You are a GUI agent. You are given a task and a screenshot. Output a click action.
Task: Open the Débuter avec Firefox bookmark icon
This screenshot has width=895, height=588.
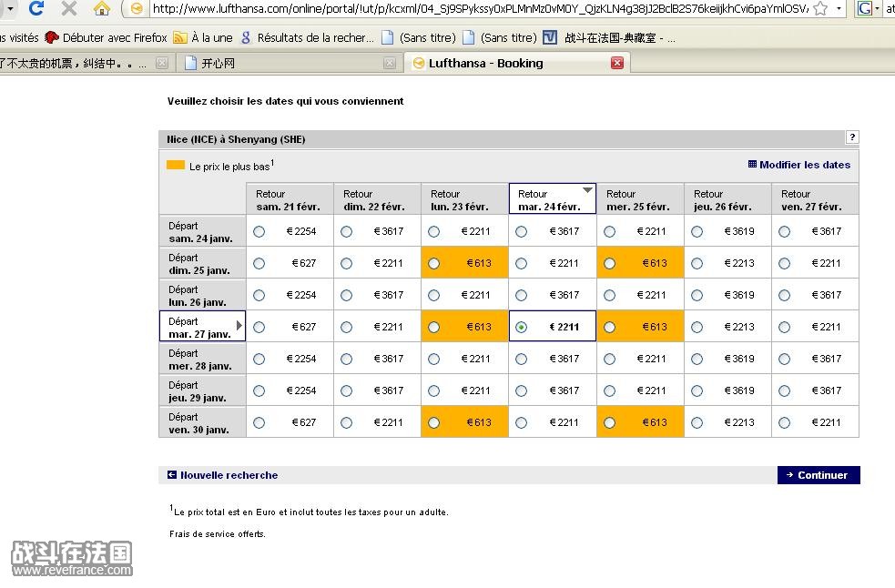(x=52, y=37)
